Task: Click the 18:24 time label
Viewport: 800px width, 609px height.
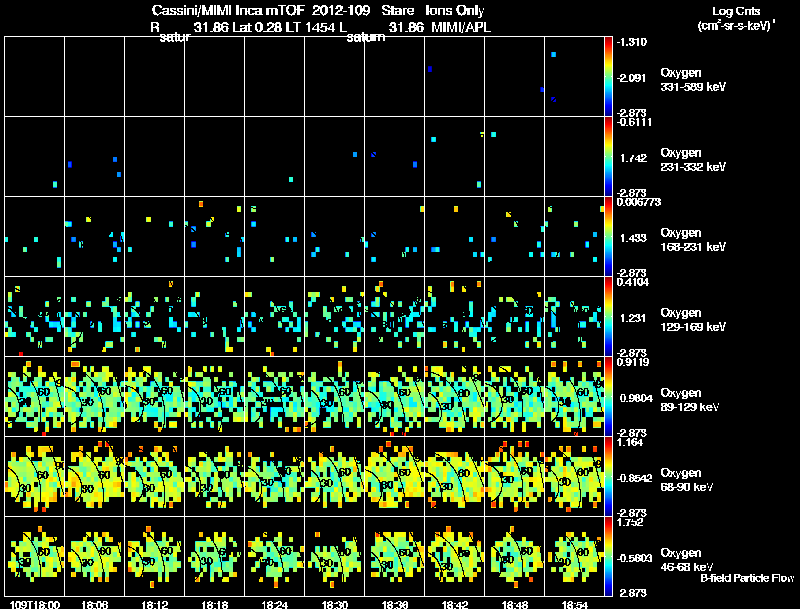Action: pos(274,604)
